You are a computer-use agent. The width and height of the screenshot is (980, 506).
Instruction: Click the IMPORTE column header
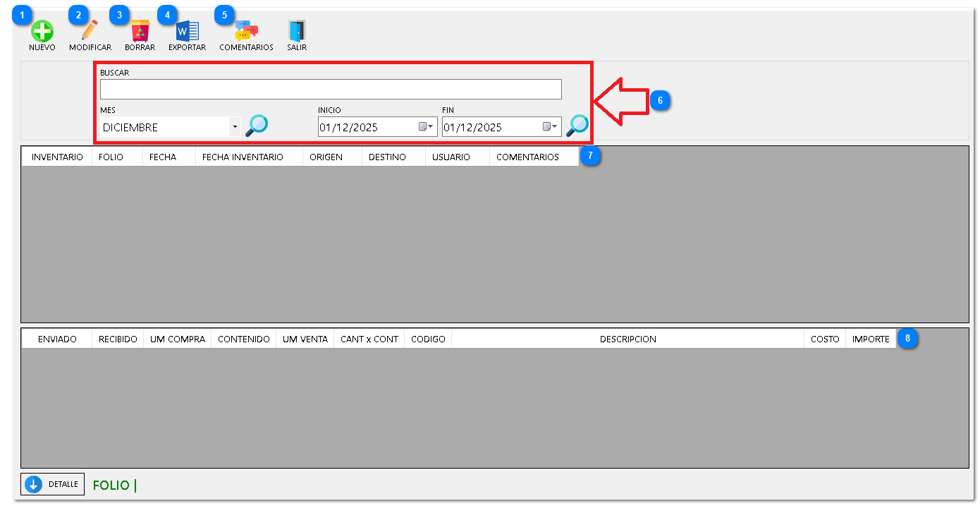tap(871, 339)
